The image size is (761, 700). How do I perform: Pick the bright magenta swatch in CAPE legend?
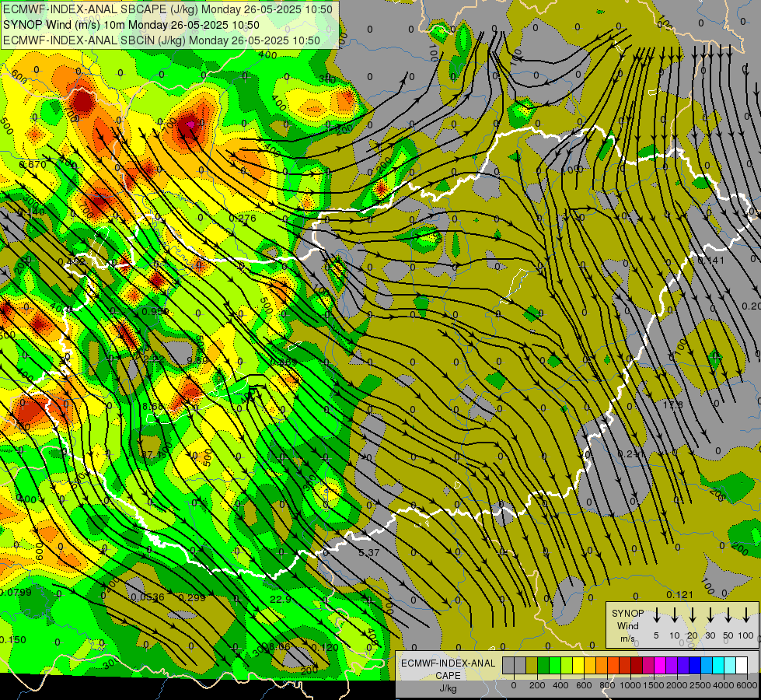[x=660, y=665]
